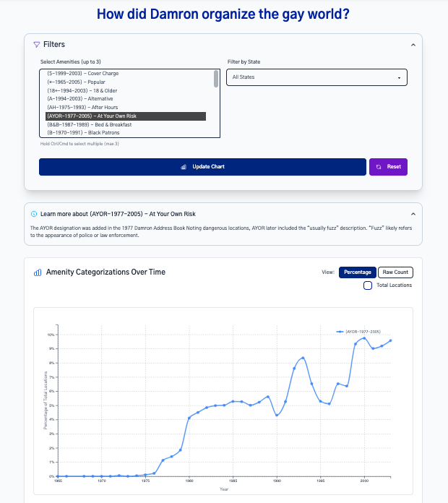This screenshot has width=448, height=503.
Task: Collapse the Filters panel with chevron
Action: (x=413, y=45)
